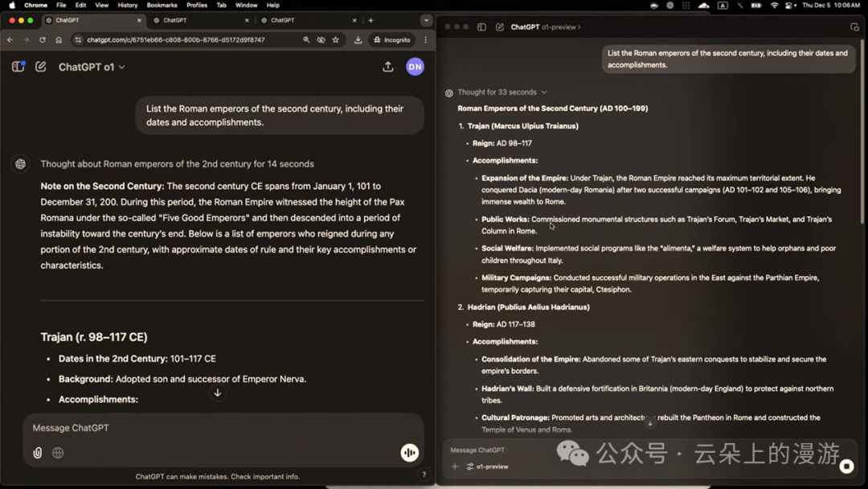Open the ChatGPT sidebar in the browser
Screen dimensions: 868x489
pos(18,67)
